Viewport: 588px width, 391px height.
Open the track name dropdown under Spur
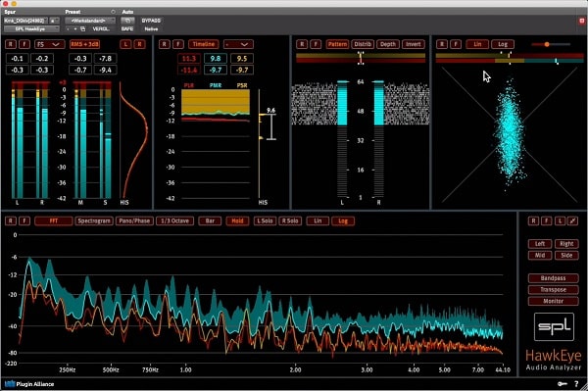tap(26, 21)
